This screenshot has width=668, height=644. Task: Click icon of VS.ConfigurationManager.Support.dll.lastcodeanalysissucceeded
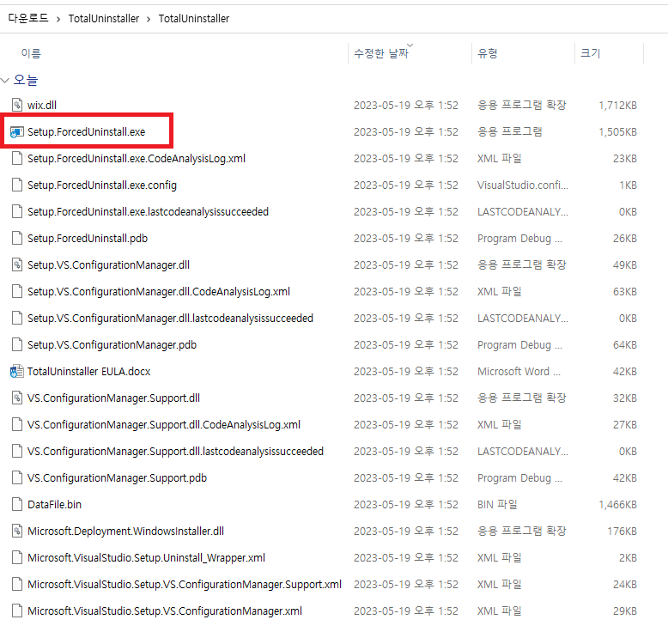coord(17,451)
